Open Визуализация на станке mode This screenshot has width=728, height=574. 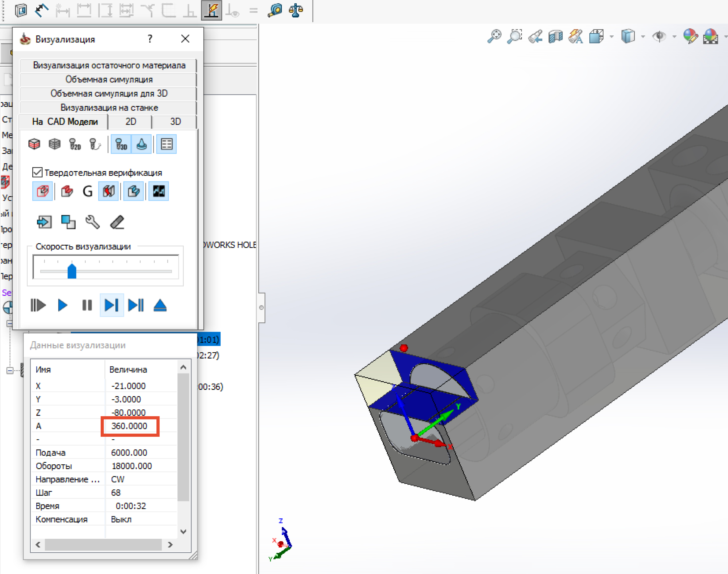[x=109, y=108]
